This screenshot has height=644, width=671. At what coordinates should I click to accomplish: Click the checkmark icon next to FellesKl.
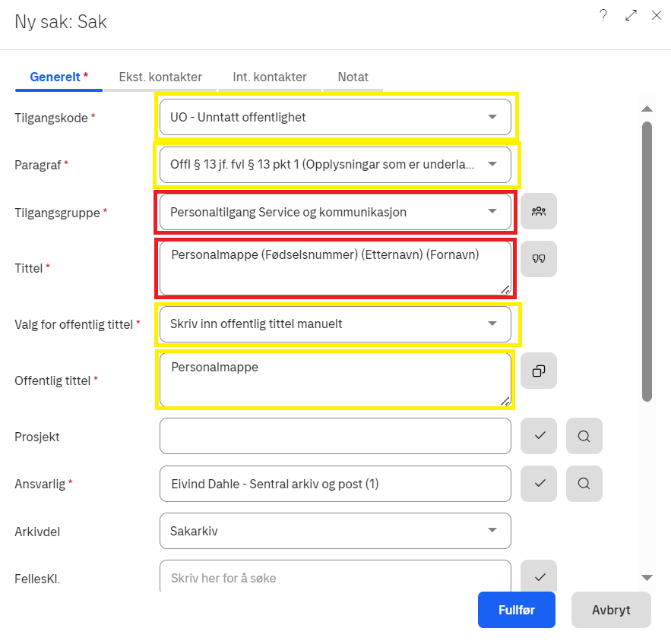tap(538, 576)
